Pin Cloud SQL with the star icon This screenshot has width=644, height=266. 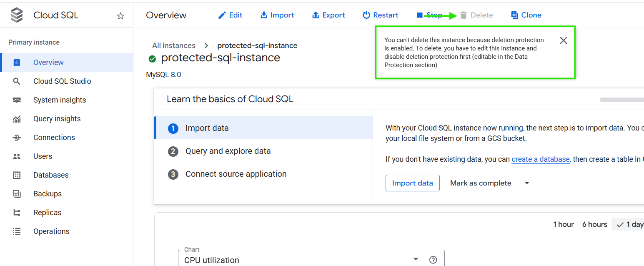[120, 16]
